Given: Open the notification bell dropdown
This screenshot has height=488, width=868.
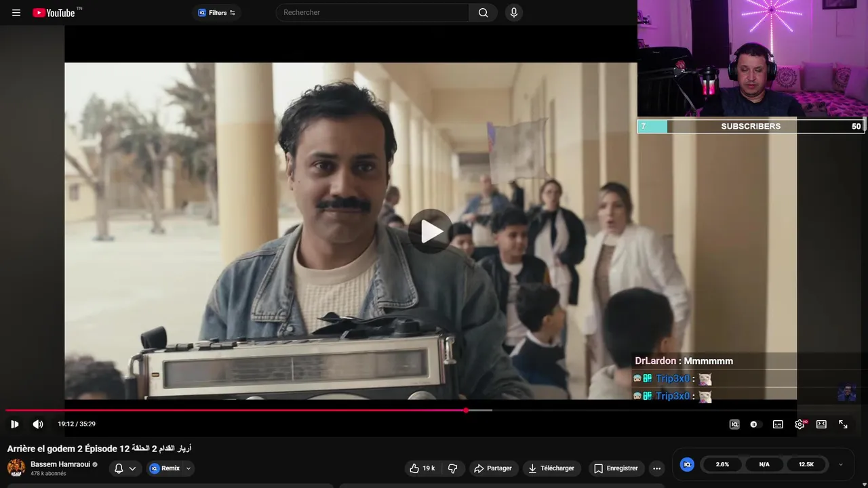Looking at the screenshot, I should tap(125, 468).
